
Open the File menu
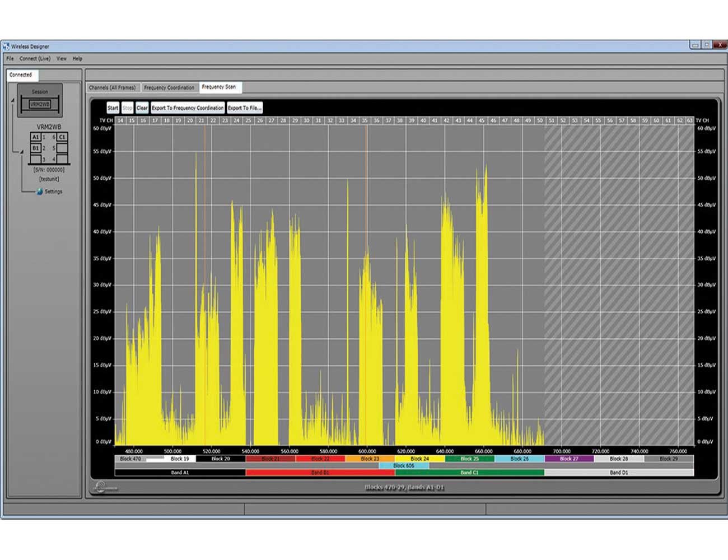tap(9, 58)
